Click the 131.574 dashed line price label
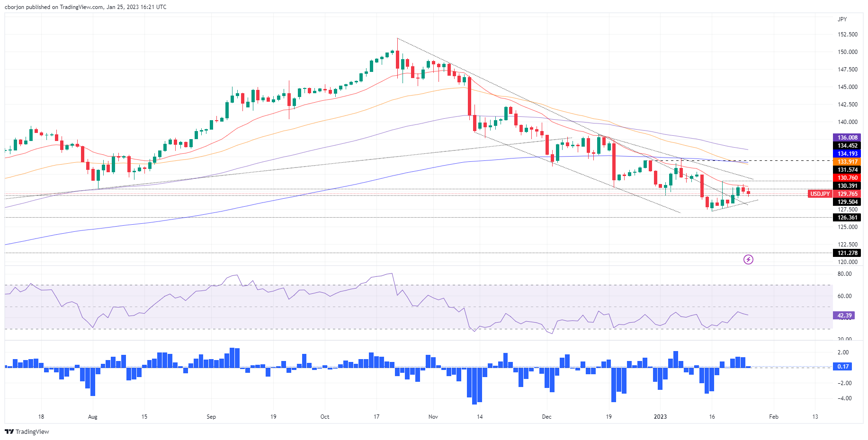868x440 pixels. (847, 170)
